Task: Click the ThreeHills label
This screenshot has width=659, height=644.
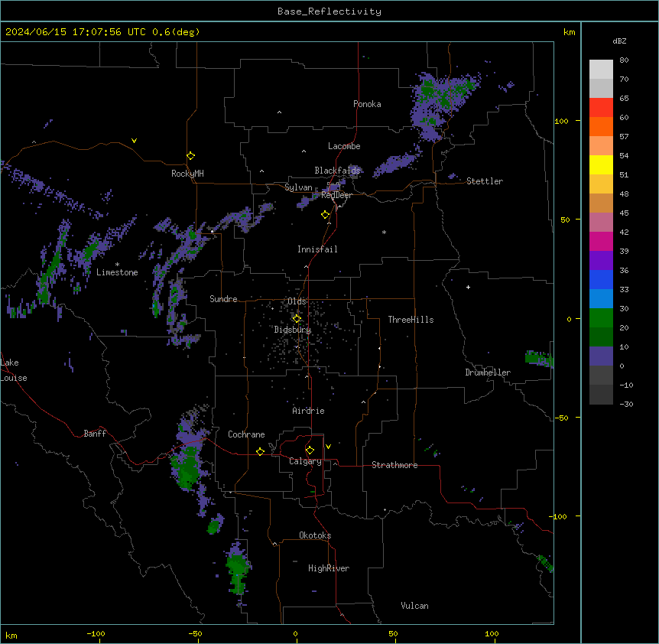Action: (411, 320)
